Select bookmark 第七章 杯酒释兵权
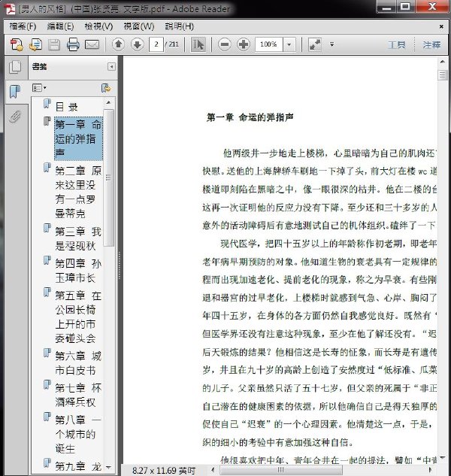Screen dimensions: 451x476 78,395
